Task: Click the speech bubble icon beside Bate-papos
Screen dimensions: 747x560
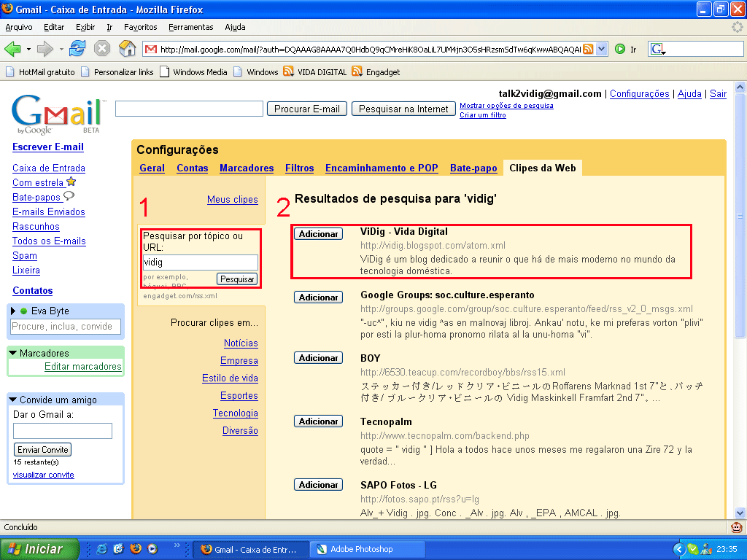Action: pos(69,195)
